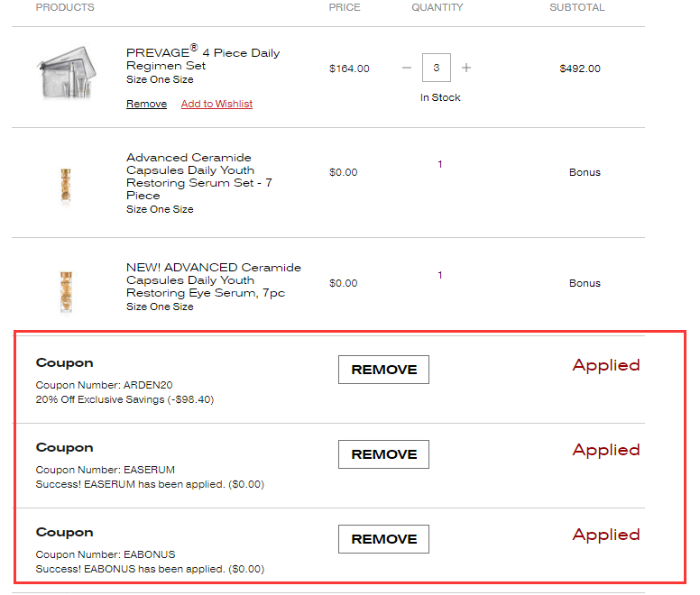700x595 pixels.
Task: Click the $492.00 subtotal amount
Action: point(580,69)
